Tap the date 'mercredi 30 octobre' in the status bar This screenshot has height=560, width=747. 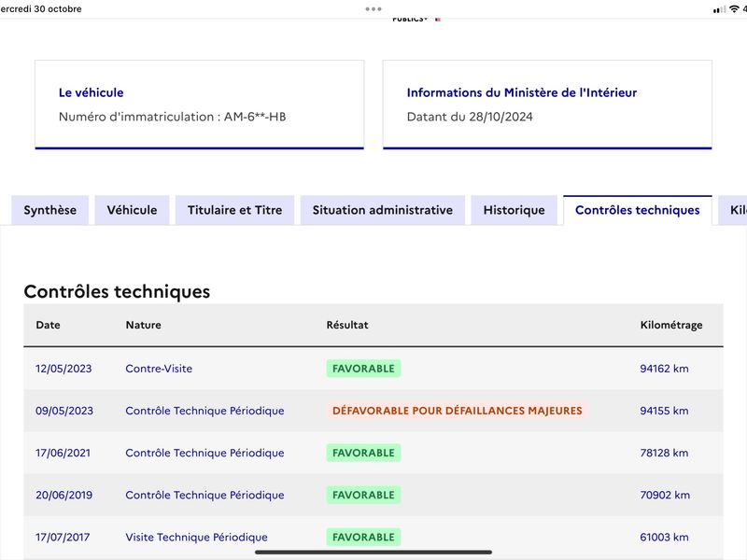(41, 8)
